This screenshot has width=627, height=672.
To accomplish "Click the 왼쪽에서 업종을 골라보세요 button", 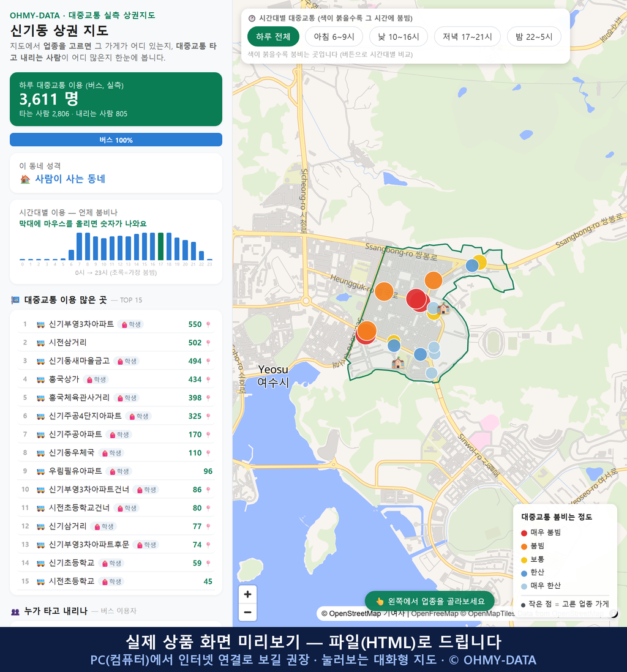I will [430, 601].
